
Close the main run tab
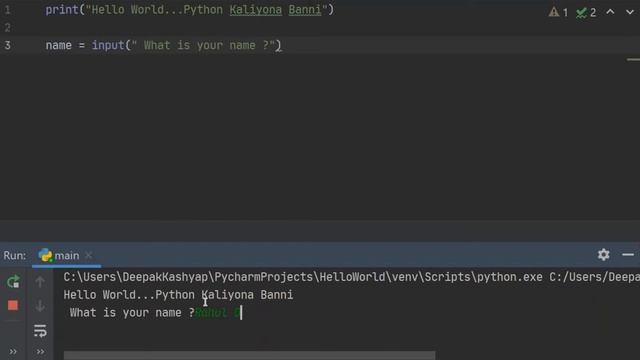89,256
